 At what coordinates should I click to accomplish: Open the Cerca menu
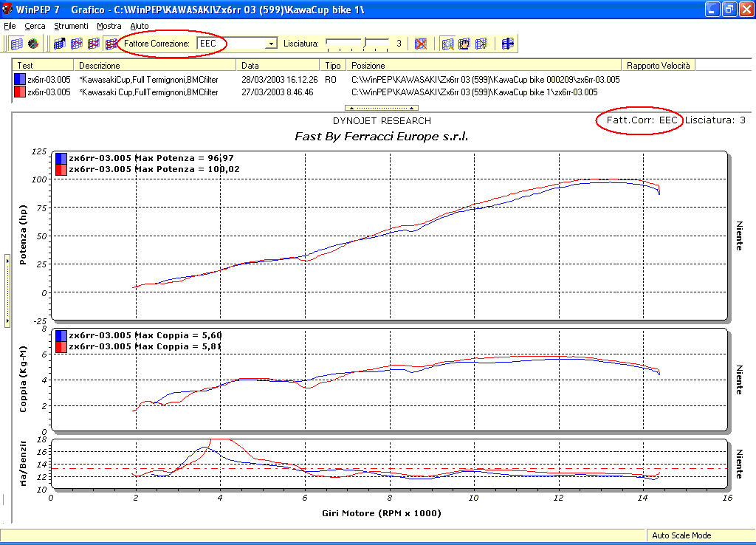tap(35, 26)
